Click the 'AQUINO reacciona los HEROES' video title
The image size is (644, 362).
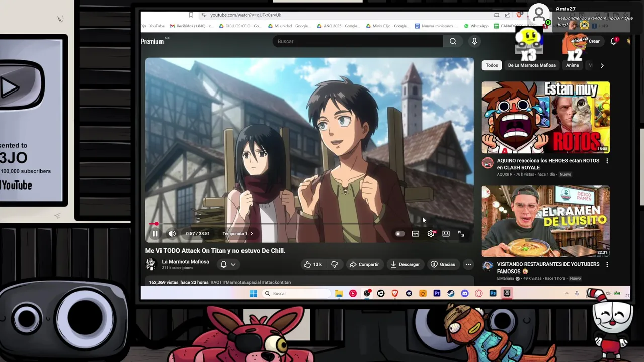click(548, 164)
